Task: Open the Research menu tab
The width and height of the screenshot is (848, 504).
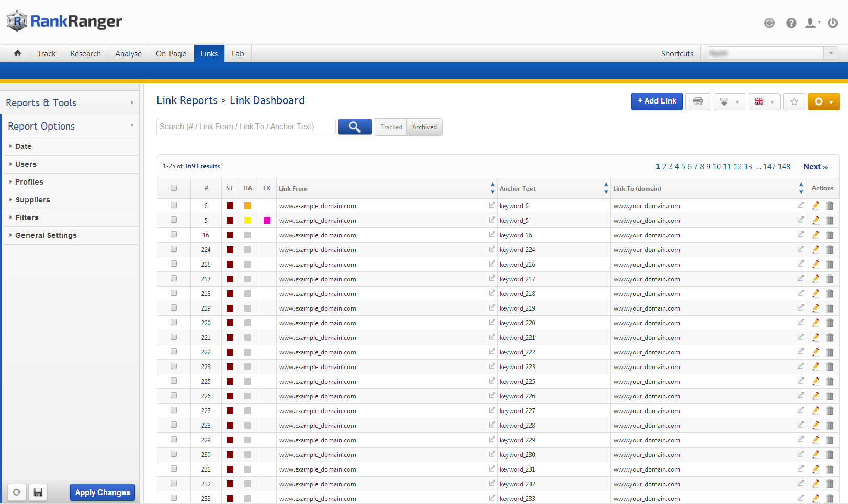Action: pos(85,54)
